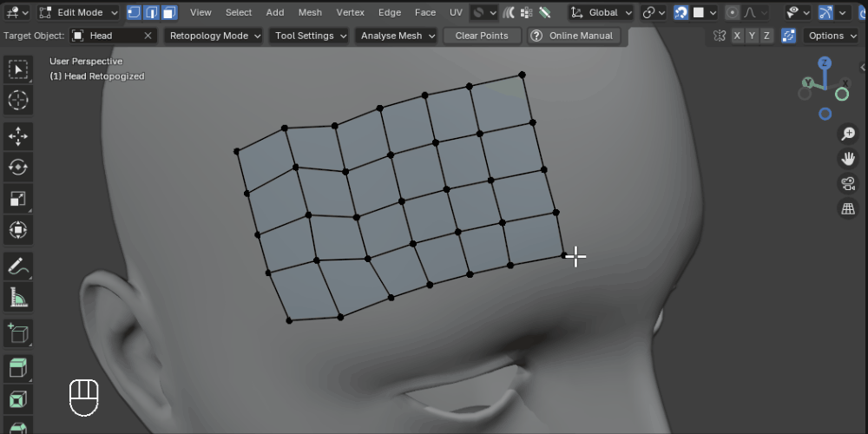This screenshot has height=434, width=868.
Task: Expand the Retopology Mode dropdown
Action: pos(215,36)
